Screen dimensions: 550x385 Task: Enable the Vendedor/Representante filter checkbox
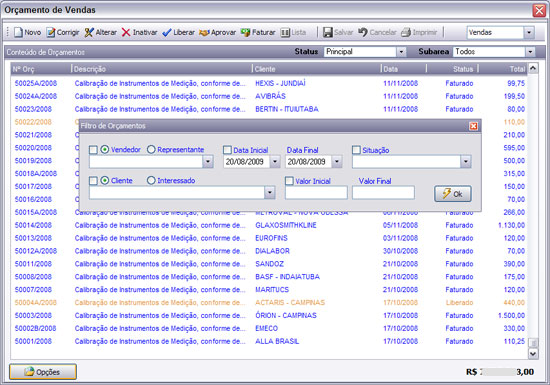pyautogui.click(x=93, y=150)
